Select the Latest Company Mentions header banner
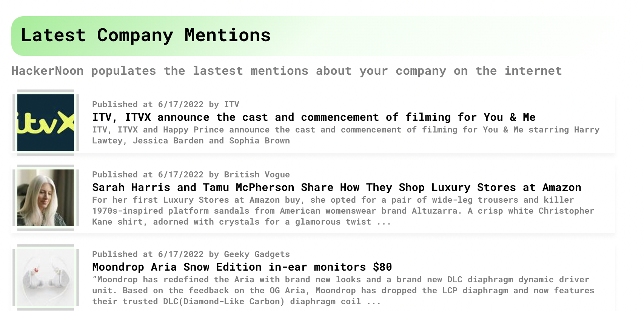644x311 pixels. (x=314, y=36)
